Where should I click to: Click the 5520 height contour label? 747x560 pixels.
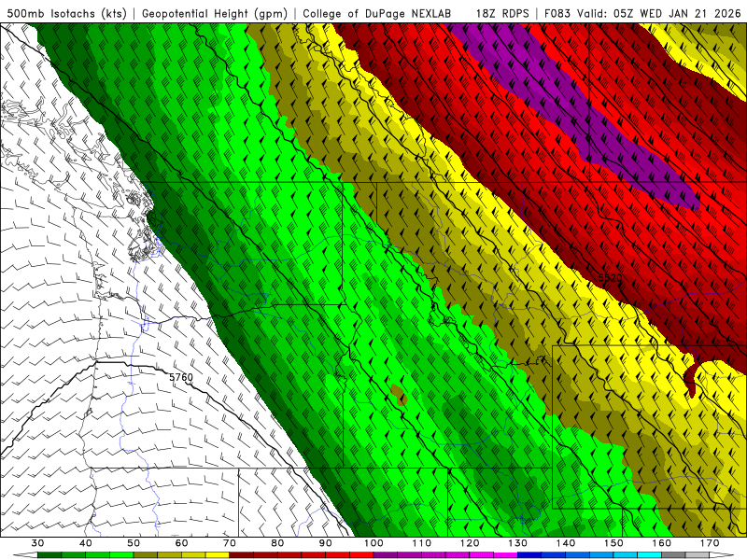pyautogui.click(x=610, y=277)
